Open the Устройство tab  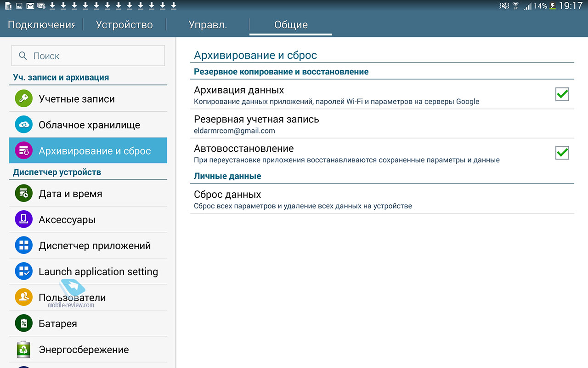coord(124,25)
